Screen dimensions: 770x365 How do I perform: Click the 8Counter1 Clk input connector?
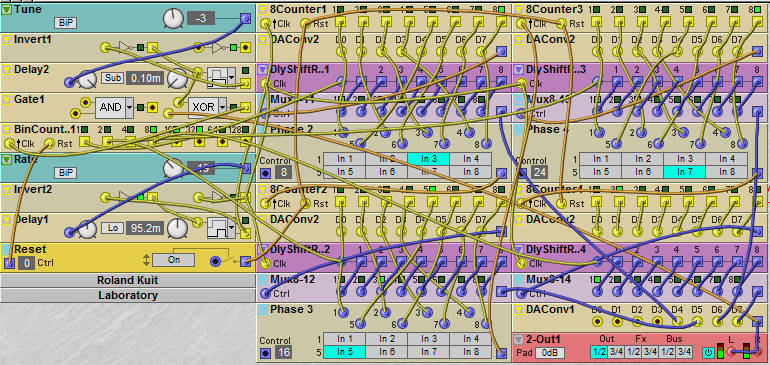point(266,23)
